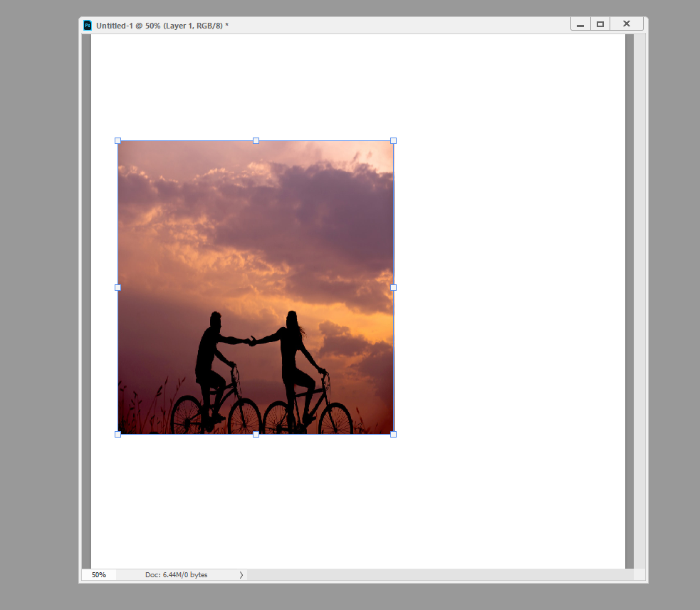The width and height of the screenshot is (700, 610).
Task: Open the status bar info arrow menu
Action: click(x=241, y=574)
